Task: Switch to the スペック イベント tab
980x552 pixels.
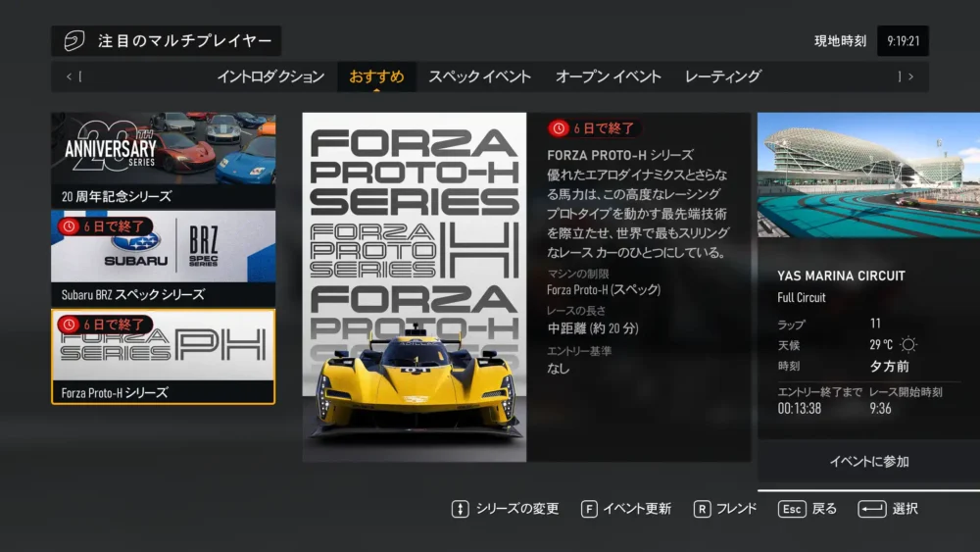Action: click(x=479, y=76)
